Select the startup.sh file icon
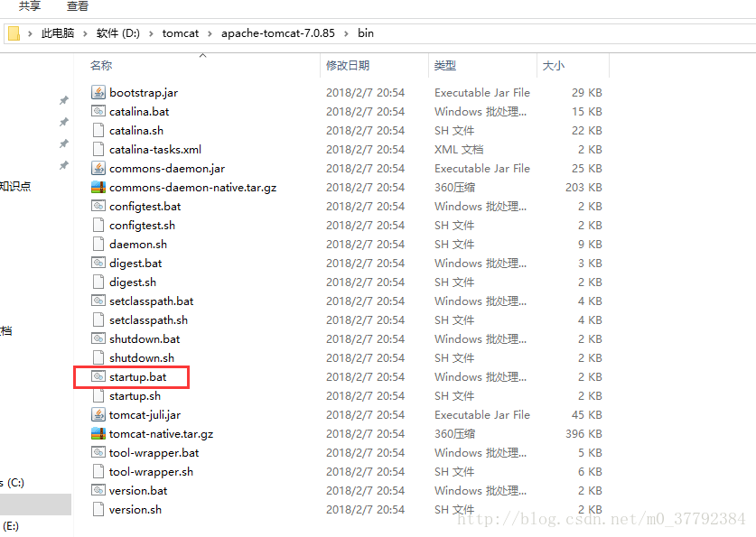756x537 pixels. pos(98,395)
